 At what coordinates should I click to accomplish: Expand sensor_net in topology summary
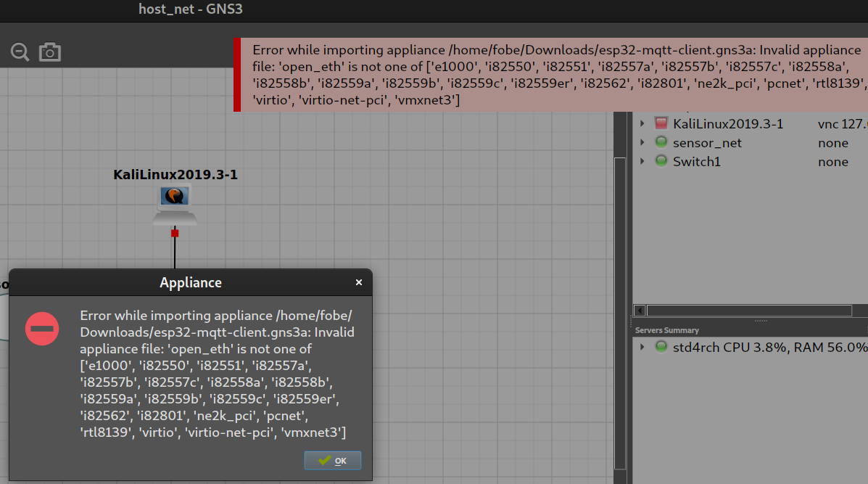point(642,142)
